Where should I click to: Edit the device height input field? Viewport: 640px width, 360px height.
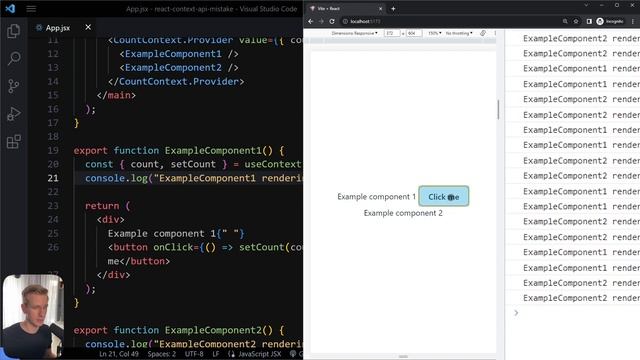tap(413, 33)
